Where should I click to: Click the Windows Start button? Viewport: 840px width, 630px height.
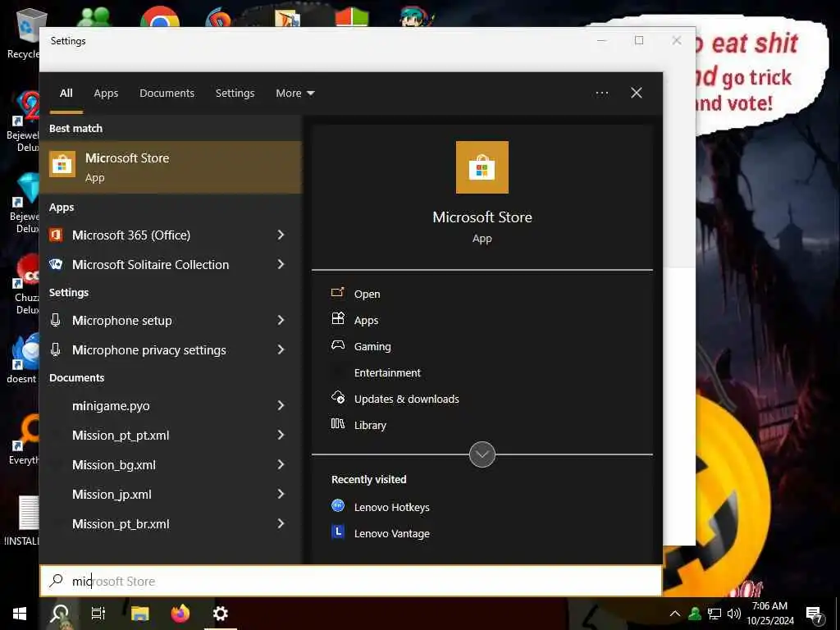[x=20, y=614]
